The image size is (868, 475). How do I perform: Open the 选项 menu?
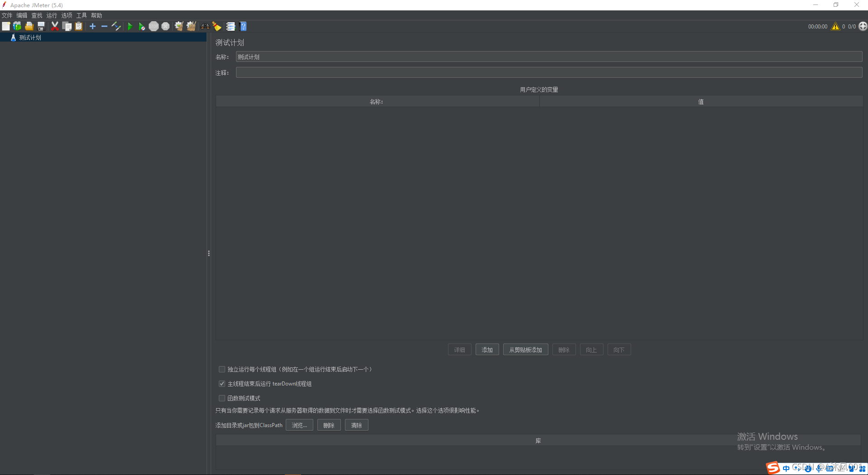tap(67, 15)
